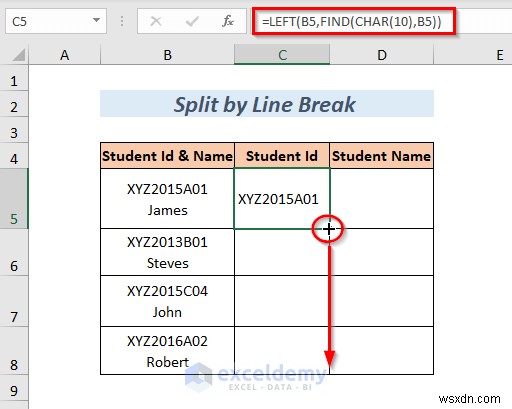Viewport: 512px width, 409px height.
Task: Select row 7 header
Action: (14, 301)
